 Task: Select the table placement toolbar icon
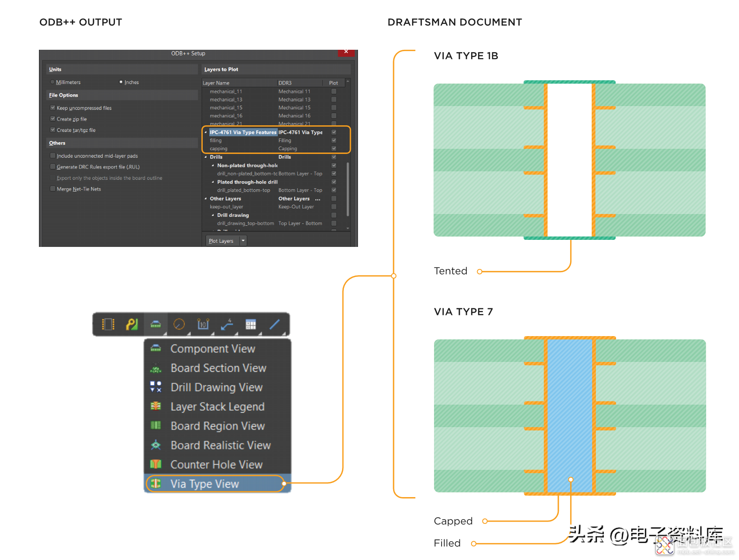(251, 324)
